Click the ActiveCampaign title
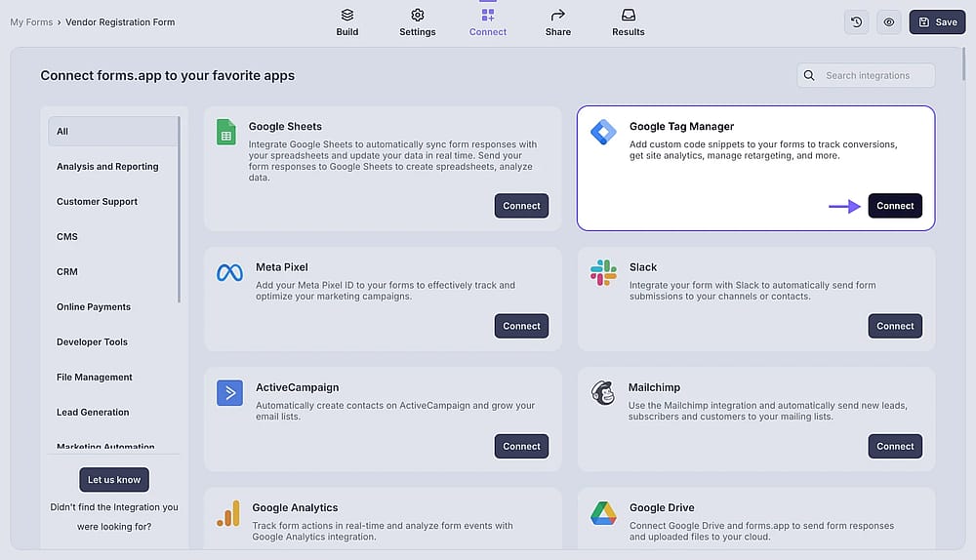This screenshot has width=976, height=560. coord(298,387)
